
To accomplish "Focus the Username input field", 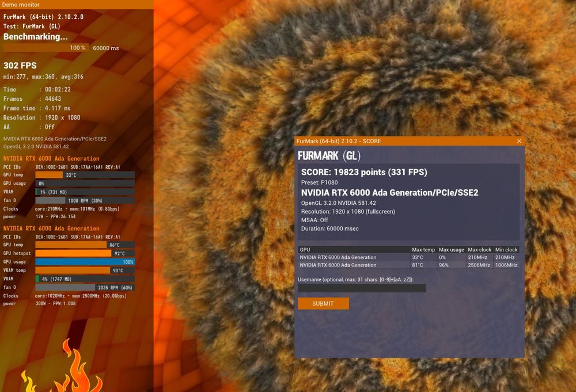I will [x=362, y=288].
